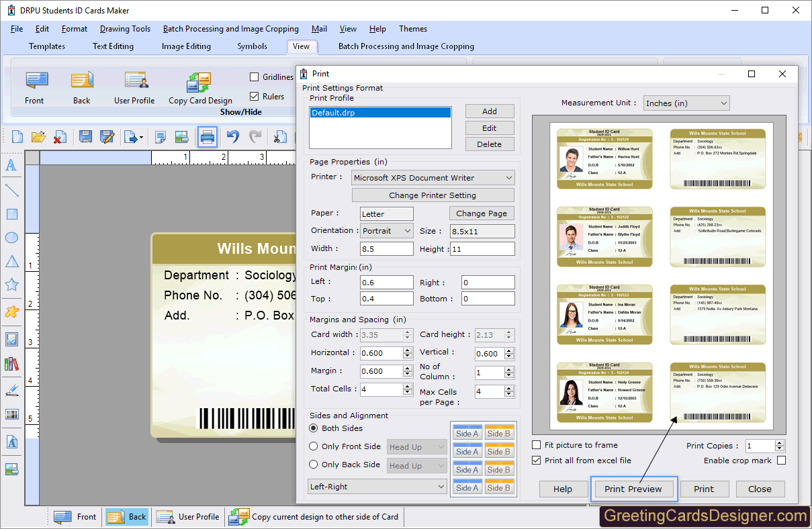Viewport: 812px width, 529px height.
Task: Enable the Gridlines checkbox
Action: coord(253,77)
